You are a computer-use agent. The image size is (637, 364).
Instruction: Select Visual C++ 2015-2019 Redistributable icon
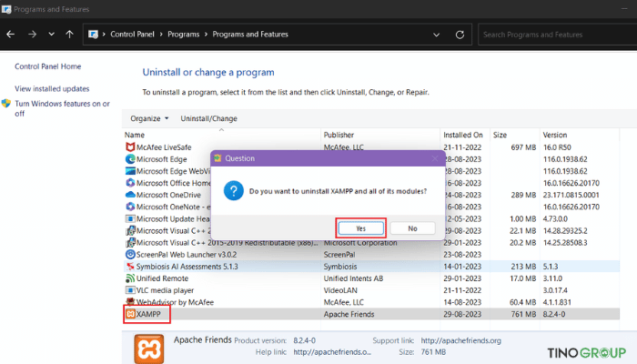point(130,243)
